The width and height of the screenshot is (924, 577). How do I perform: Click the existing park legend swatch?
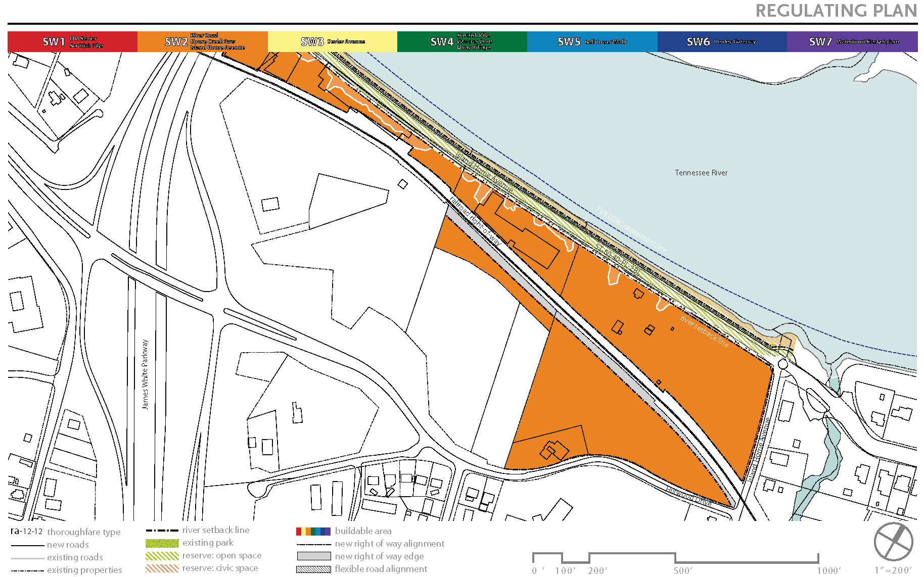click(162, 543)
